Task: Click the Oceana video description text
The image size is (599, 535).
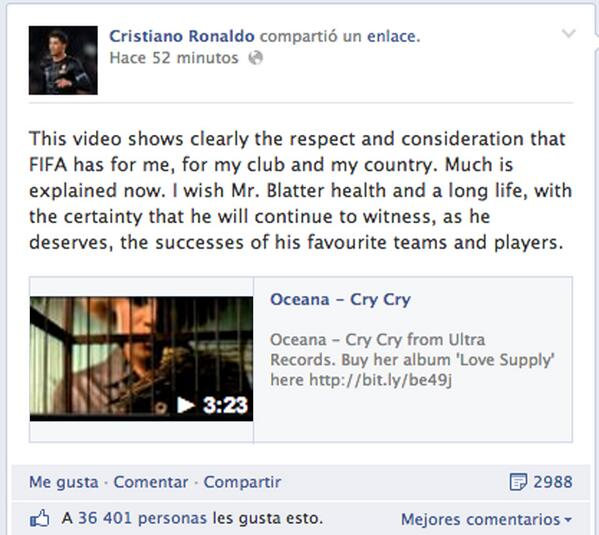Action: coord(412,360)
